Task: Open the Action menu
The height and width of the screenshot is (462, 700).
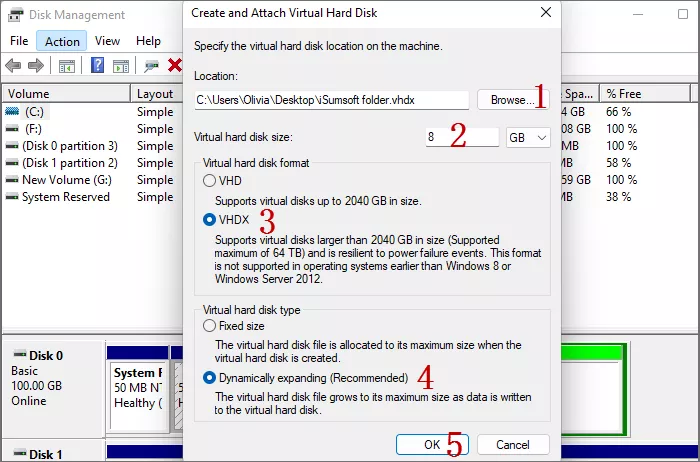Action: [x=62, y=41]
